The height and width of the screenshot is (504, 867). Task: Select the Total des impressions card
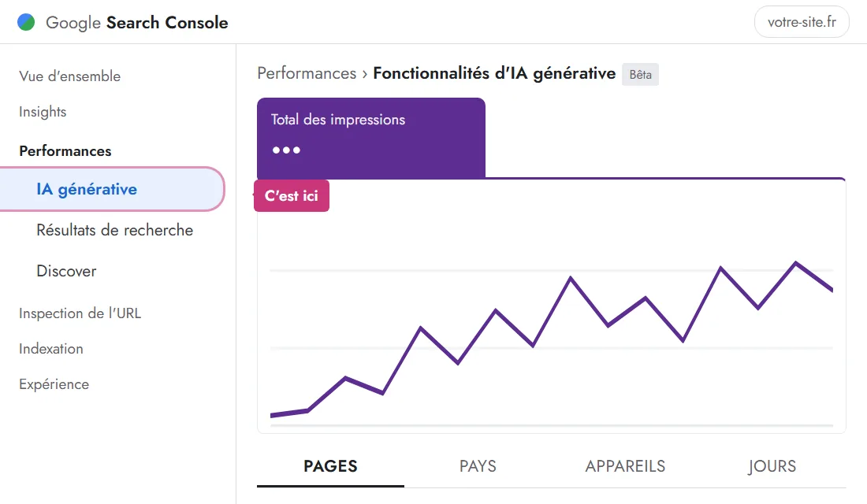[371, 138]
